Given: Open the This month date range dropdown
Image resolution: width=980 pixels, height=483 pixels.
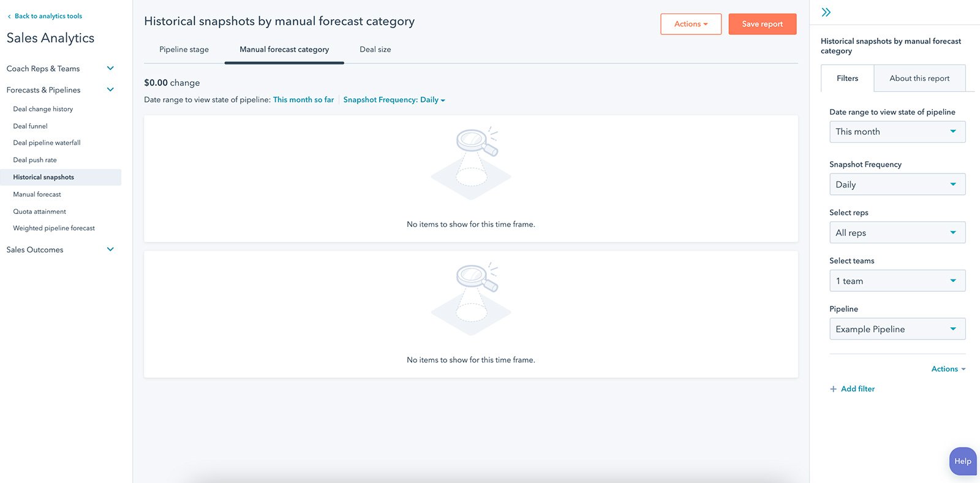Looking at the screenshot, I should (x=897, y=132).
